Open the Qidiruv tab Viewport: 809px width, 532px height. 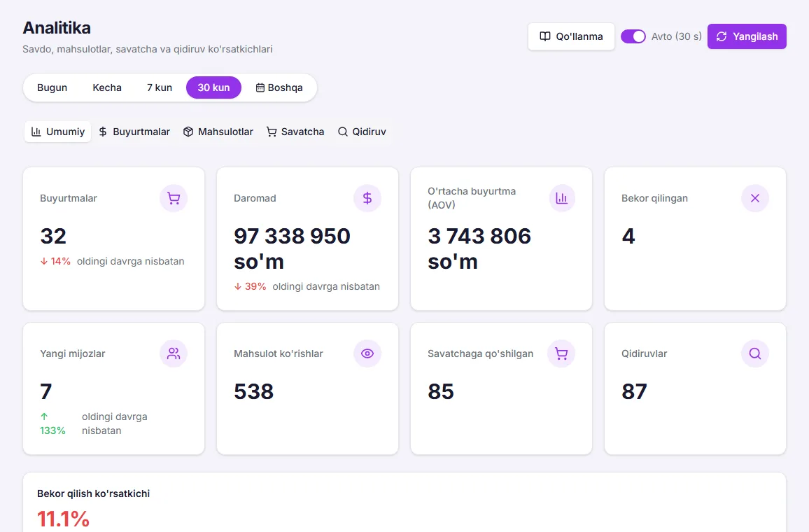pos(362,132)
